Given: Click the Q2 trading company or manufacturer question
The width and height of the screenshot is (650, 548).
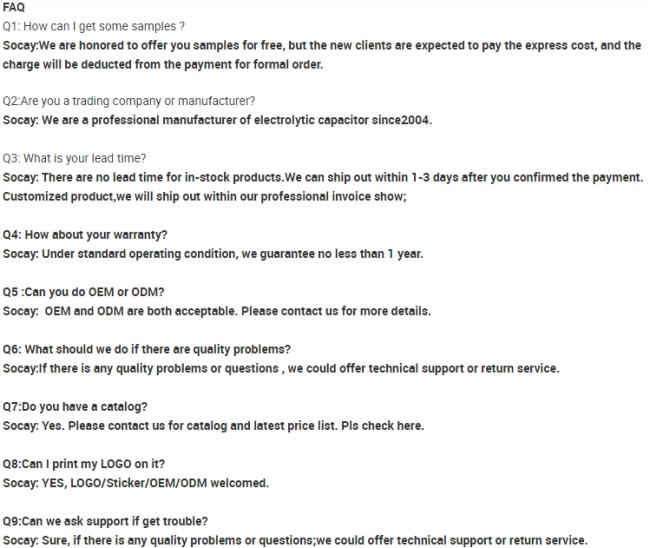Looking at the screenshot, I should [x=128, y=101].
